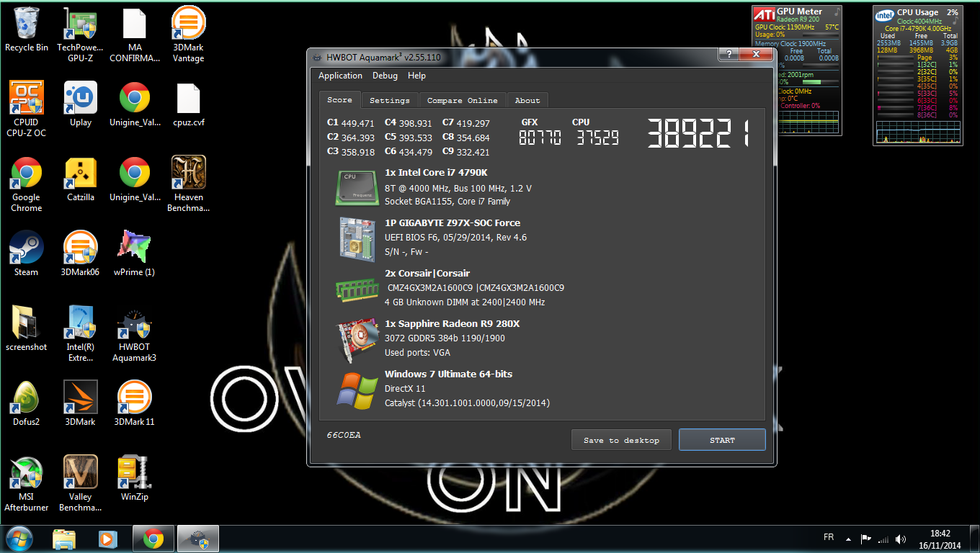Click the FR language indicator
This screenshot has height=553, width=980.
tap(829, 538)
